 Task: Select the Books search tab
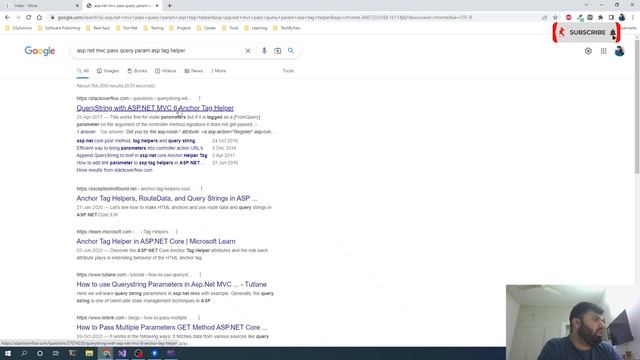pos(137,71)
